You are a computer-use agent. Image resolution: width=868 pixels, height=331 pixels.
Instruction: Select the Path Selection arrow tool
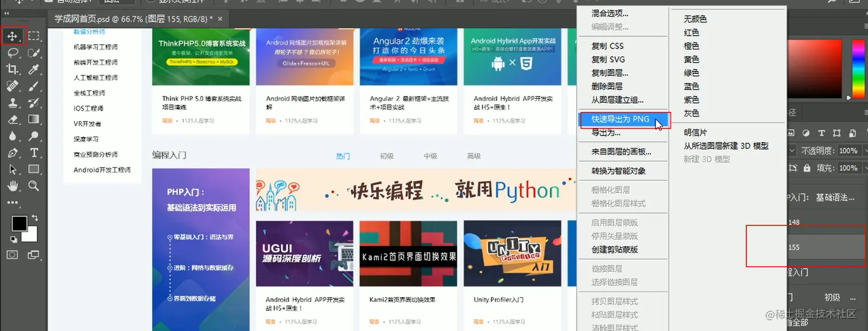click(12, 169)
